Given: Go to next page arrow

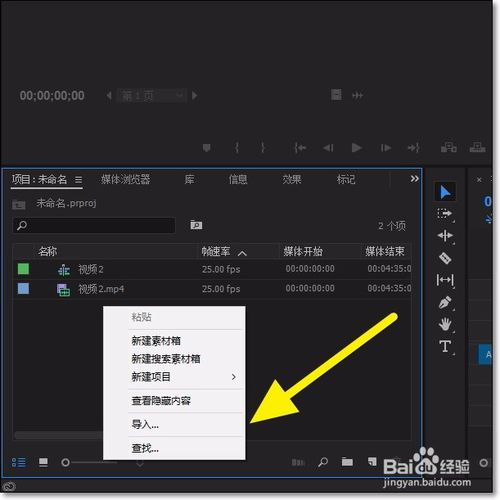Looking at the screenshot, I should (195, 96).
